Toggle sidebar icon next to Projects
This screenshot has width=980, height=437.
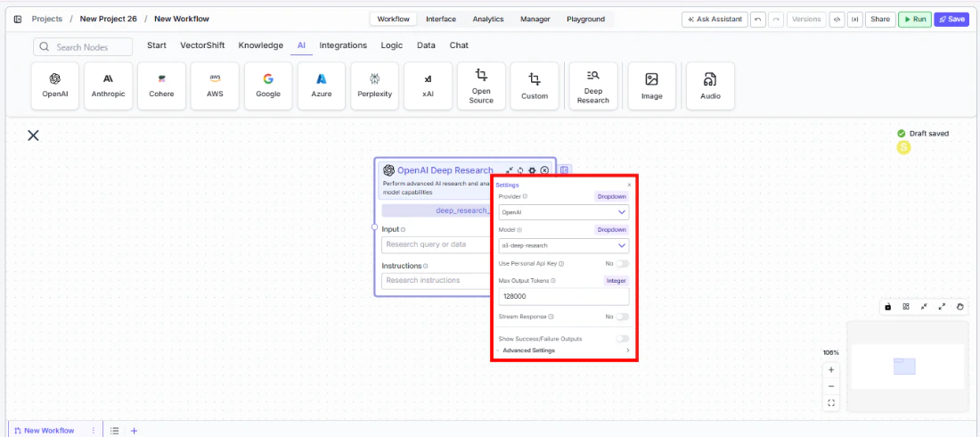point(18,19)
